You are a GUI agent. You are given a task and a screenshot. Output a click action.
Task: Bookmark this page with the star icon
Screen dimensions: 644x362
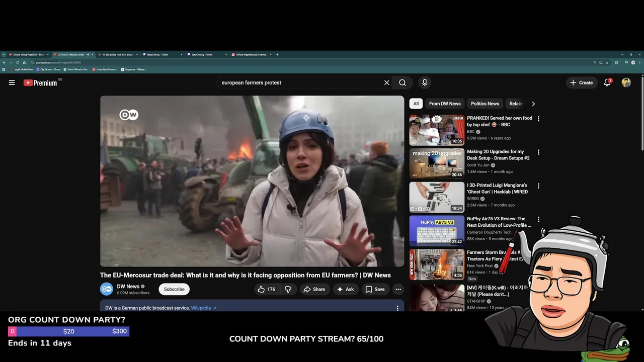click(607, 62)
